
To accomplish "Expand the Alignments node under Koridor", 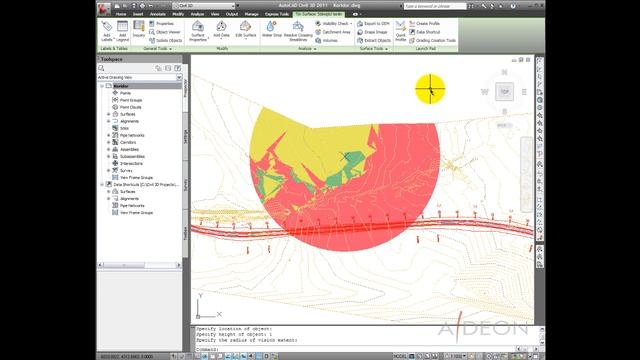I will coord(109,121).
